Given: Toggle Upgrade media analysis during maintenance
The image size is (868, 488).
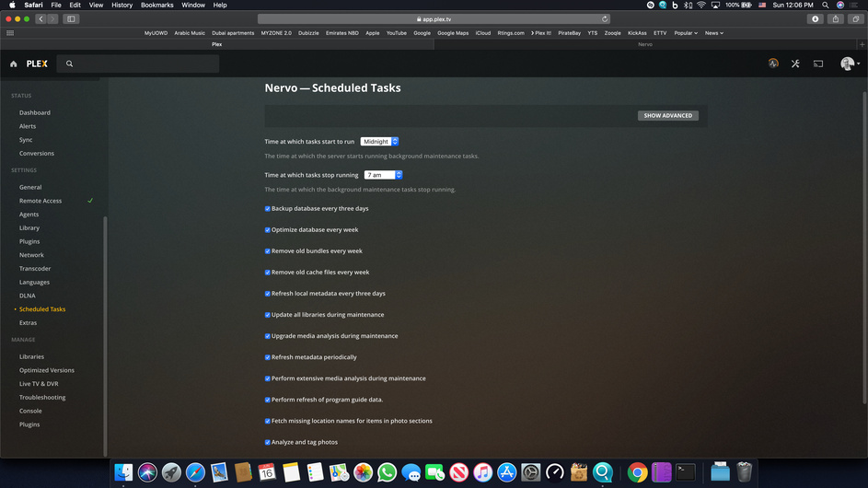Looking at the screenshot, I should (267, 336).
